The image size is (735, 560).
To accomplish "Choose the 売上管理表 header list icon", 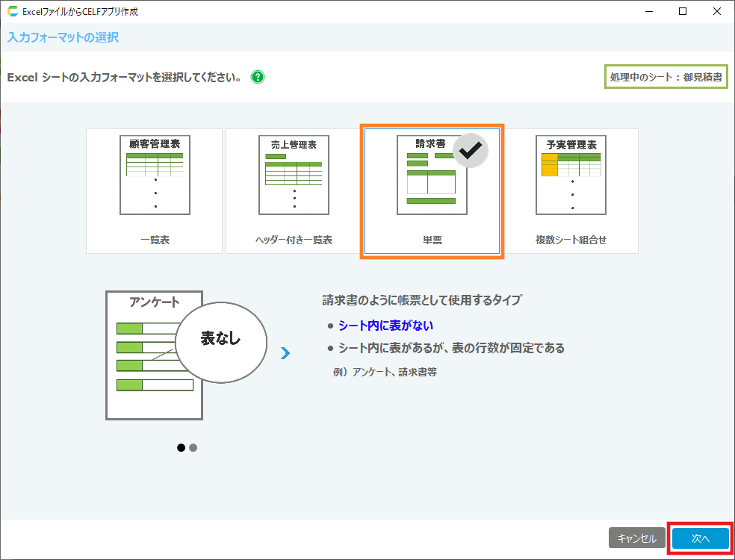I will point(294,174).
